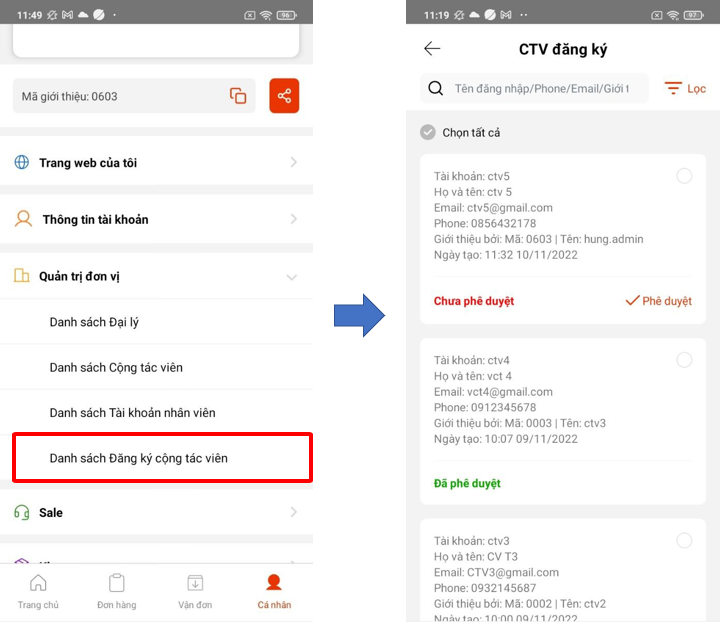Select the ctv3 account radio button
The image size is (723, 623).
[684, 541]
